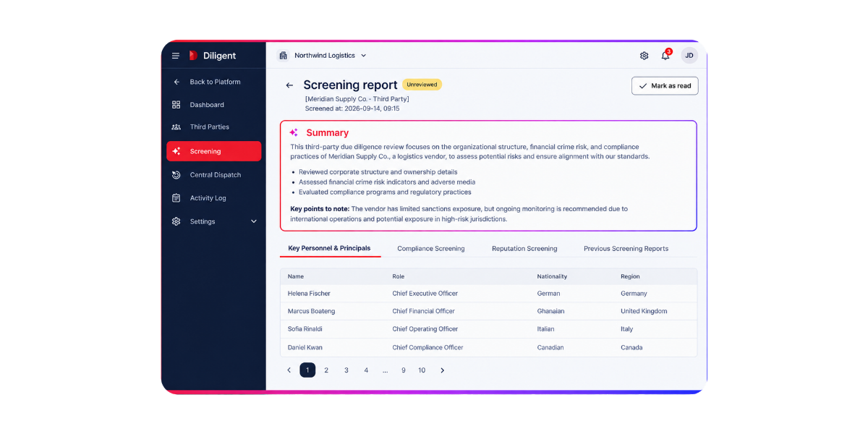868x434 pixels.
Task: Open the JD user avatar
Action: [689, 56]
